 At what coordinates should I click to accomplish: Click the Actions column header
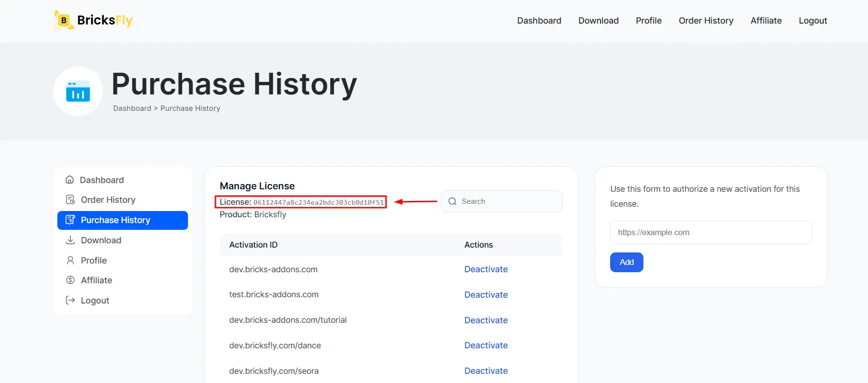click(x=479, y=245)
